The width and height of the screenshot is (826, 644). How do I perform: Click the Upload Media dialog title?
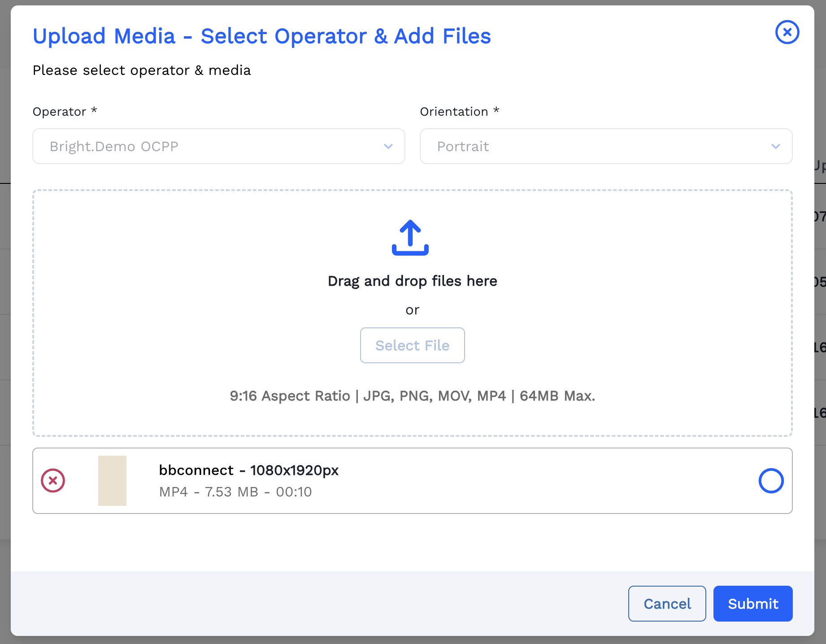click(x=262, y=36)
